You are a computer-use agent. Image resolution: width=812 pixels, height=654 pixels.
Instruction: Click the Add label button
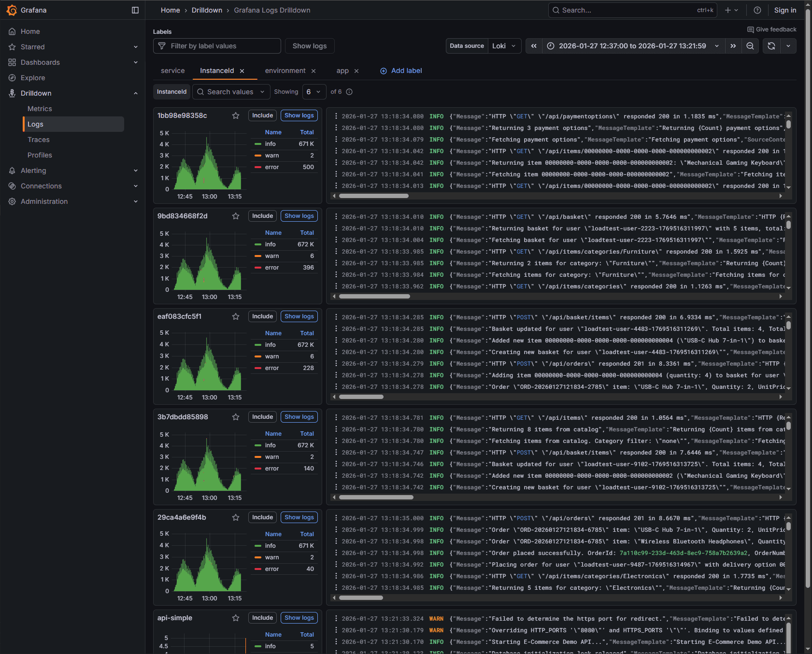[x=400, y=71]
